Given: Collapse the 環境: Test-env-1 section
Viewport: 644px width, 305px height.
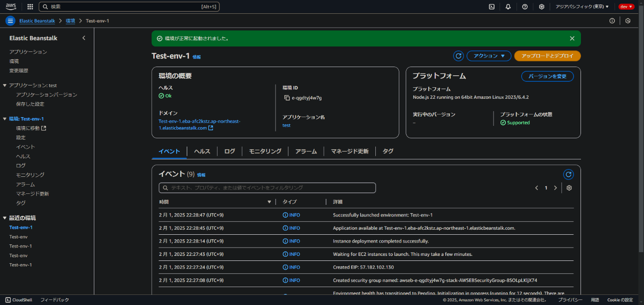Looking at the screenshot, I should [x=5, y=119].
